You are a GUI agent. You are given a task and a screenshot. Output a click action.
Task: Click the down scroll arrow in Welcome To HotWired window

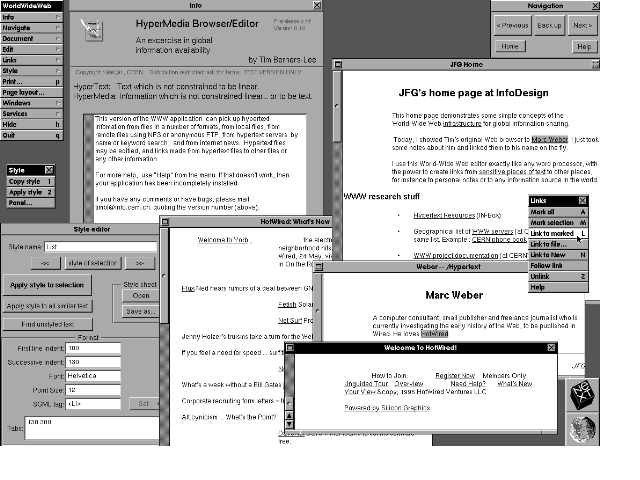pyautogui.click(x=289, y=424)
